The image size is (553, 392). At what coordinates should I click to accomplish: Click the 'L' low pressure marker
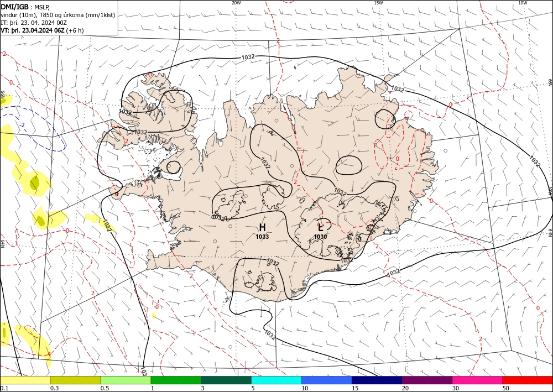(x=321, y=227)
